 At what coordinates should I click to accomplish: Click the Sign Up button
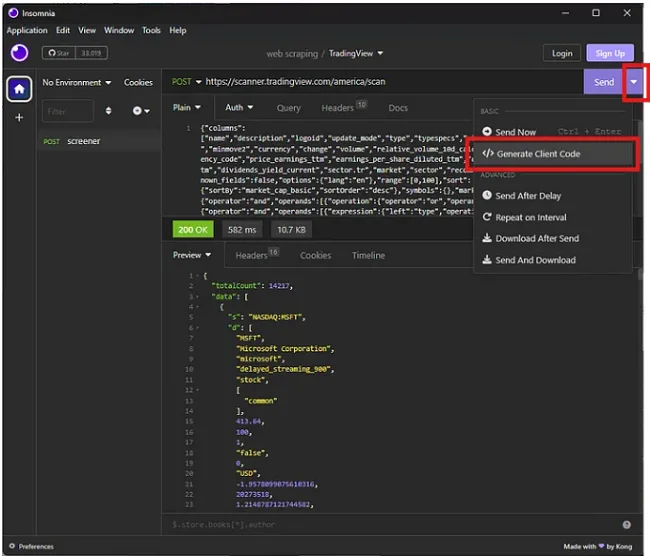click(610, 53)
